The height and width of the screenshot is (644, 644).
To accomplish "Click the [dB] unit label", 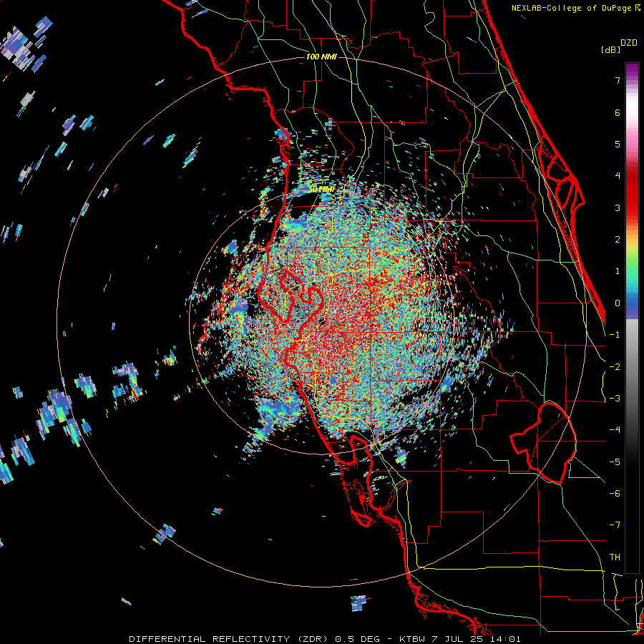I will 611,49.
